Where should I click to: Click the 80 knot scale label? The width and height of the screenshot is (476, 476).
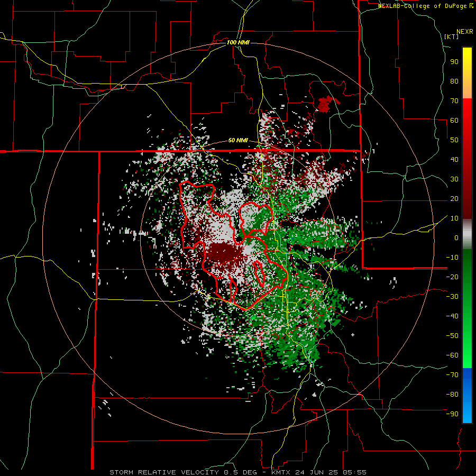click(x=454, y=81)
